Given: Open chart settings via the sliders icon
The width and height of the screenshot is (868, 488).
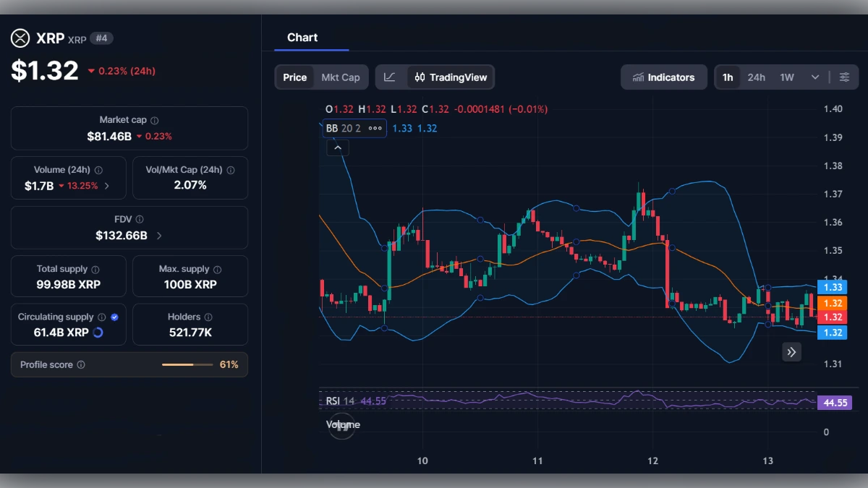Looking at the screenshot, I should 845,77.
